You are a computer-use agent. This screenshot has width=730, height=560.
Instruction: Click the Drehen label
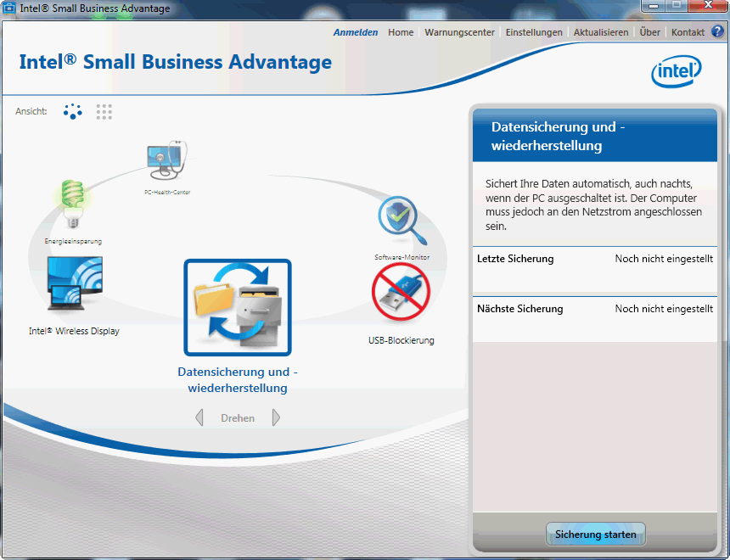coord(238,418)
